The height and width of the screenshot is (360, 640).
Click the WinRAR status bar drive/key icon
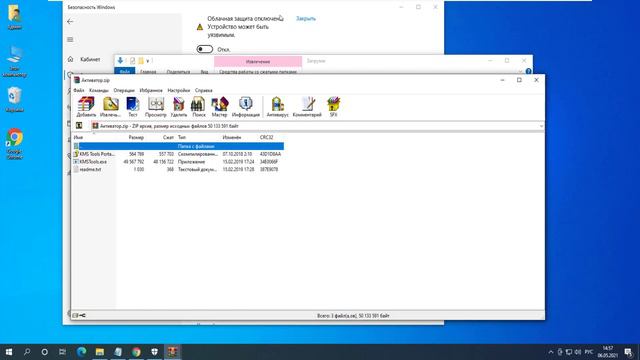point(79,316)
